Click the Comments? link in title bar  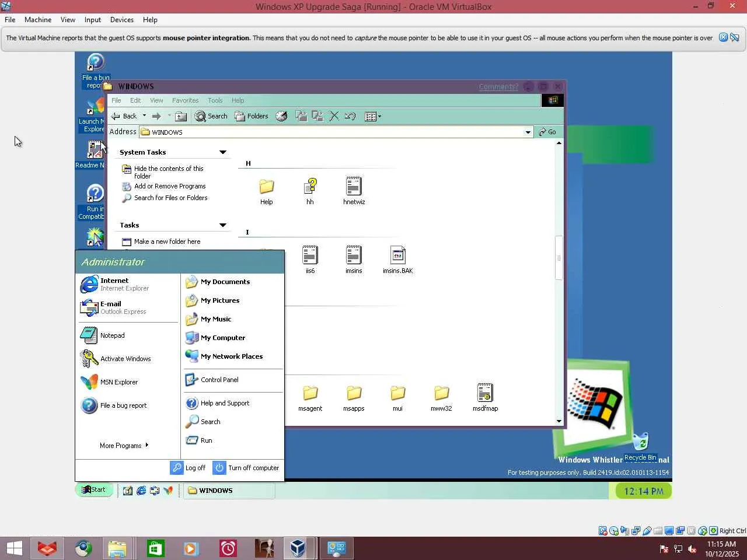pos(498,87)
